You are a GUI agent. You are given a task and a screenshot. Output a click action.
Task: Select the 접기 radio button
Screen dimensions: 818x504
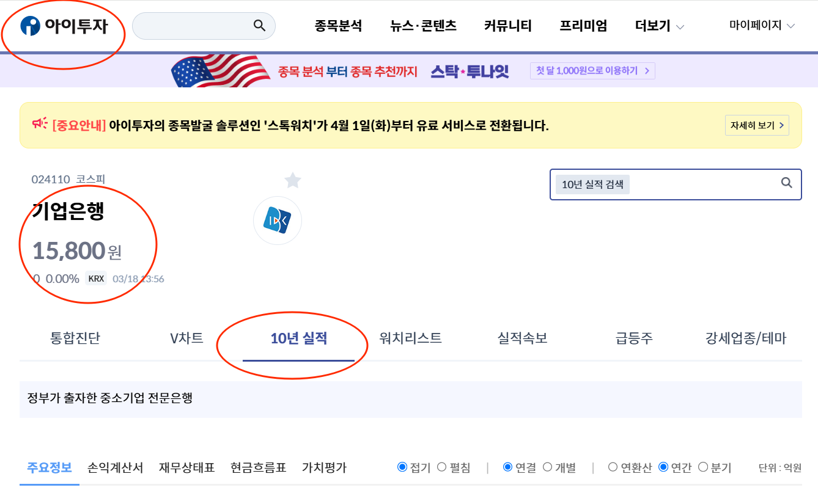(x=402, y=467)
